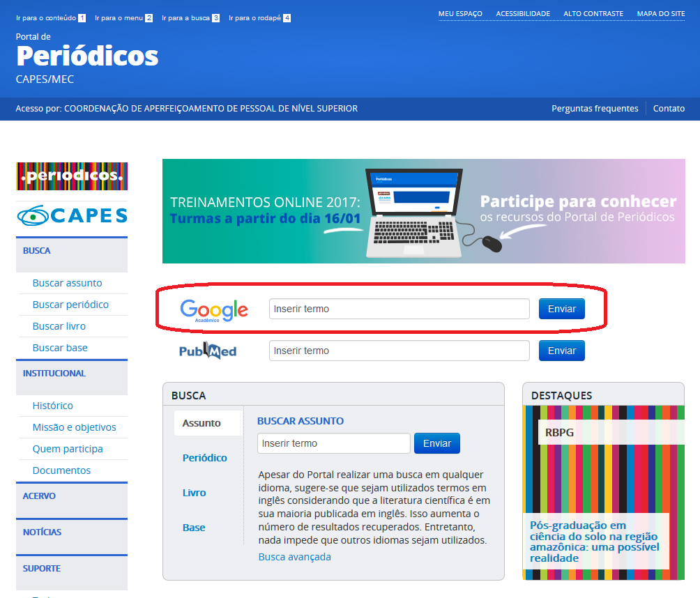Click 'Ir para o rodapé' shortcut link
The width and height of the screenshot is (700, 598).
pos(259,18)
